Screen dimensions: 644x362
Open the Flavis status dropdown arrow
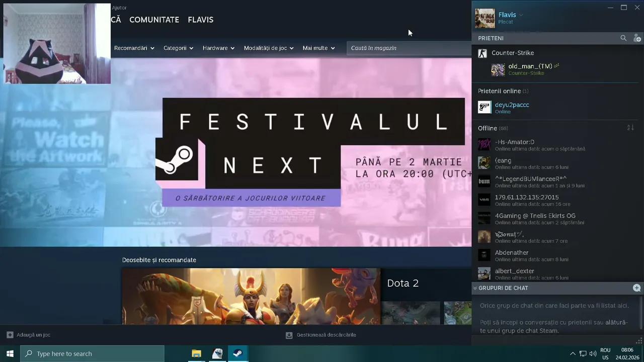click(x=521, y=15)
